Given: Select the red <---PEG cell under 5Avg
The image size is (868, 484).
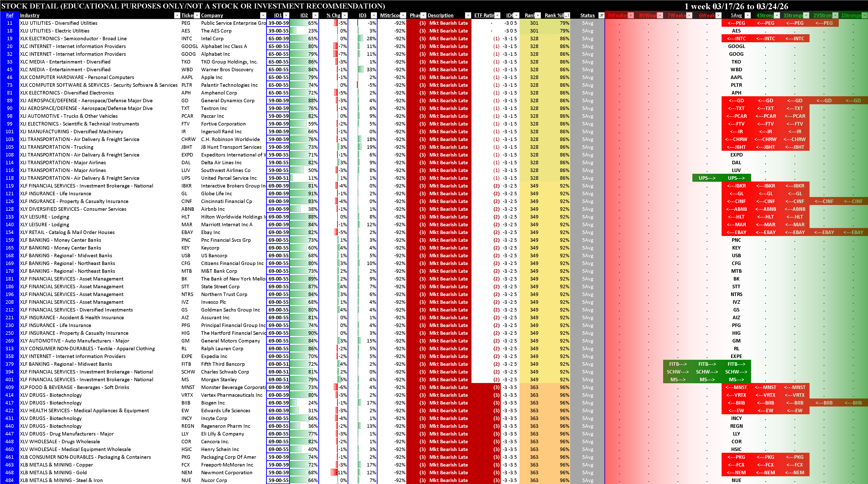Looking at the screenshot, I should (736, 23).
